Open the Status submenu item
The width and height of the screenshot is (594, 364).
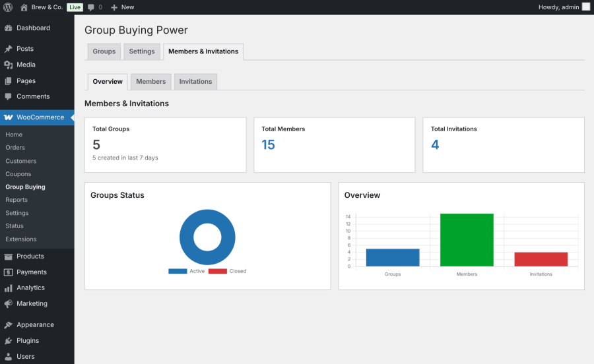(15, 226)
